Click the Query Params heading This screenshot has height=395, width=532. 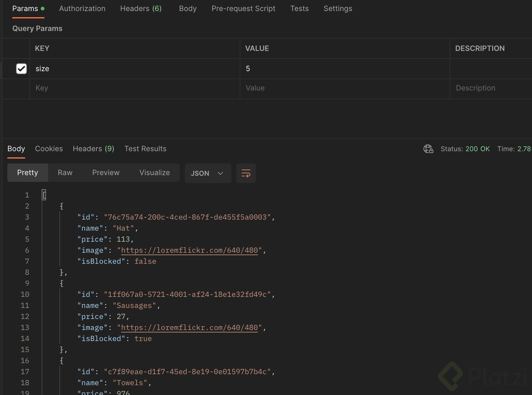click(x=37, y=29)
